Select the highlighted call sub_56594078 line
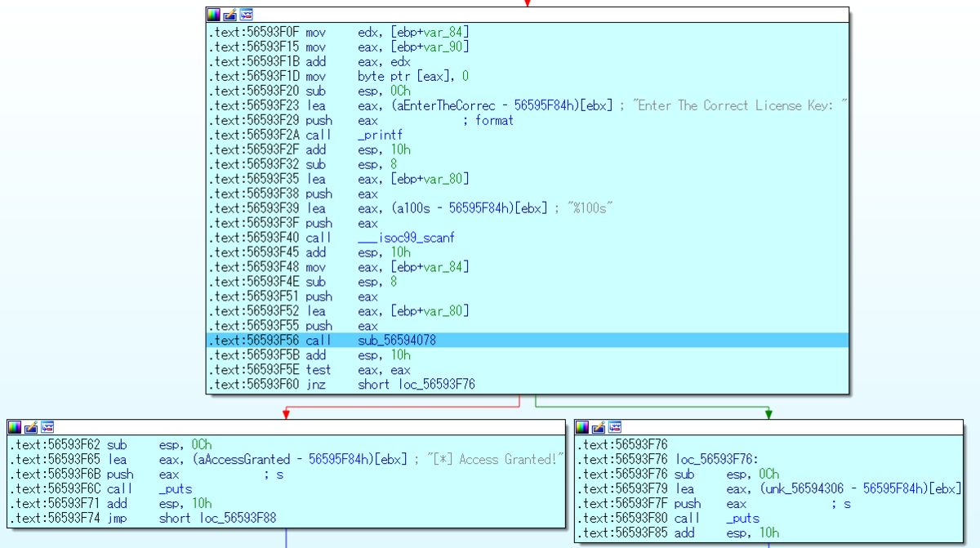 (x=394, y=341)
